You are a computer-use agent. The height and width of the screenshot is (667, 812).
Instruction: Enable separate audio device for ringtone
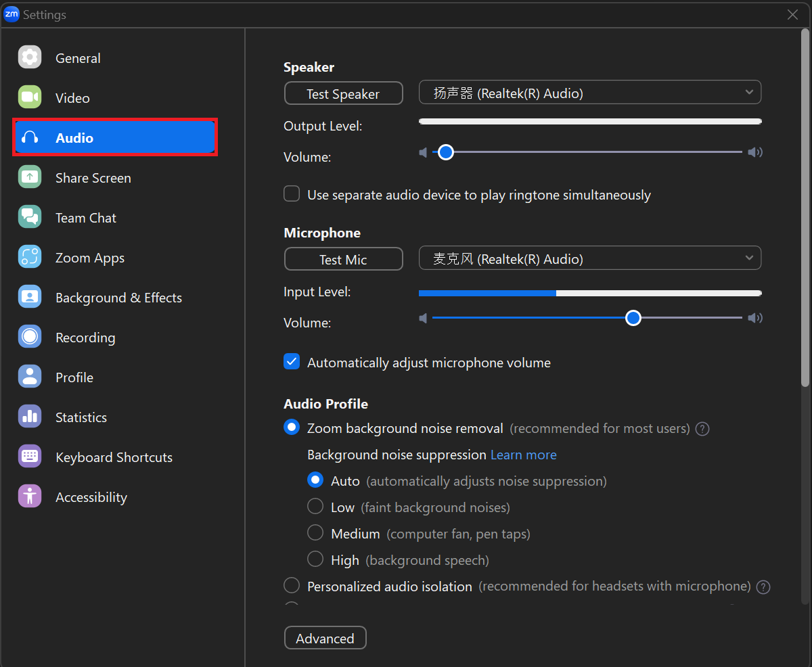pos(292,194)
